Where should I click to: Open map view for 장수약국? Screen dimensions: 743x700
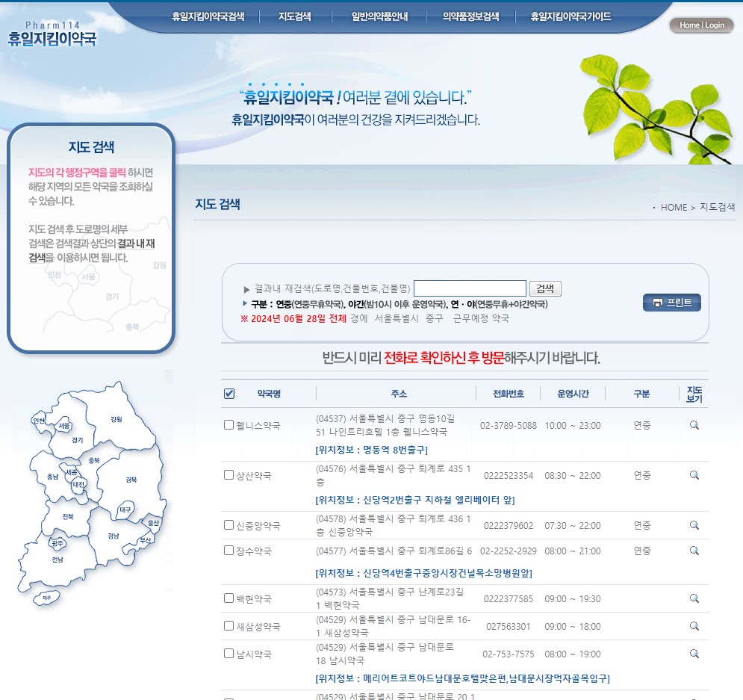pos(694,551)
